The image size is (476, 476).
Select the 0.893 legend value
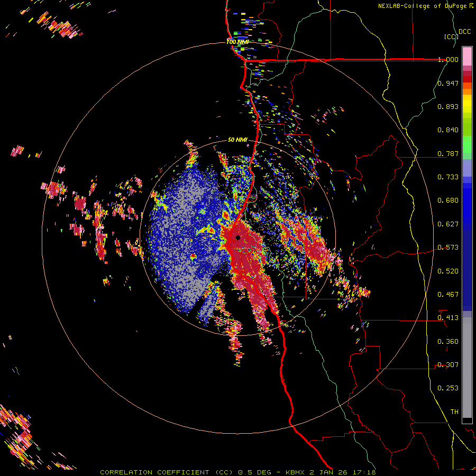pos(448,106)
